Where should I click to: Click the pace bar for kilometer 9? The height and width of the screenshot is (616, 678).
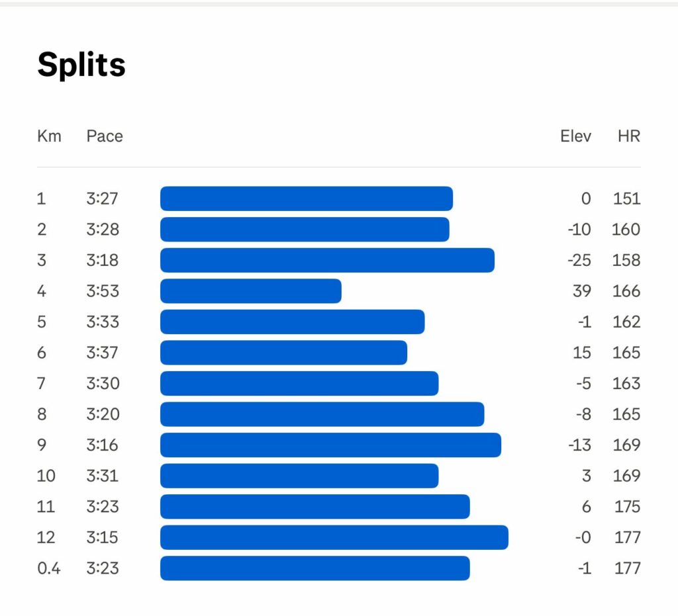click(330, 445)
